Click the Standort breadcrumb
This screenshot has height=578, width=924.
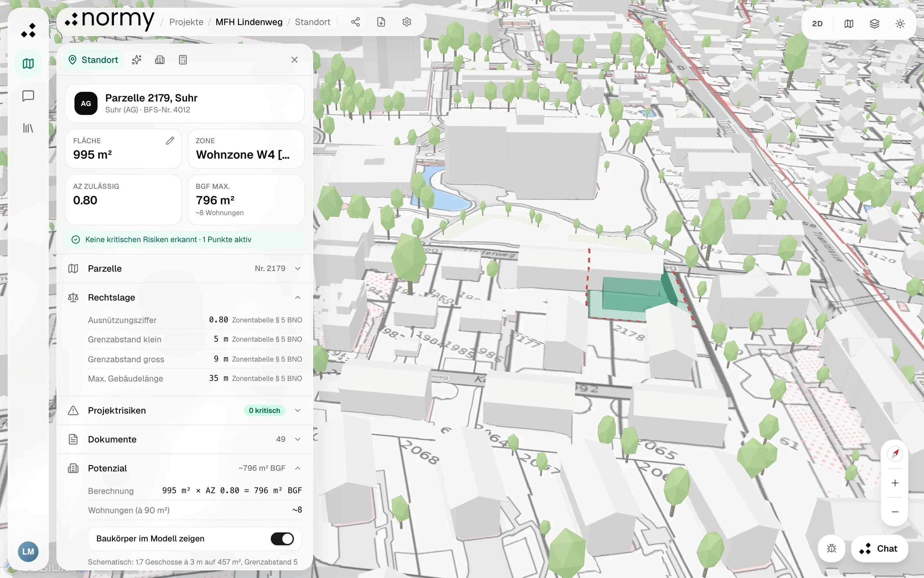(x=312, y=22)
